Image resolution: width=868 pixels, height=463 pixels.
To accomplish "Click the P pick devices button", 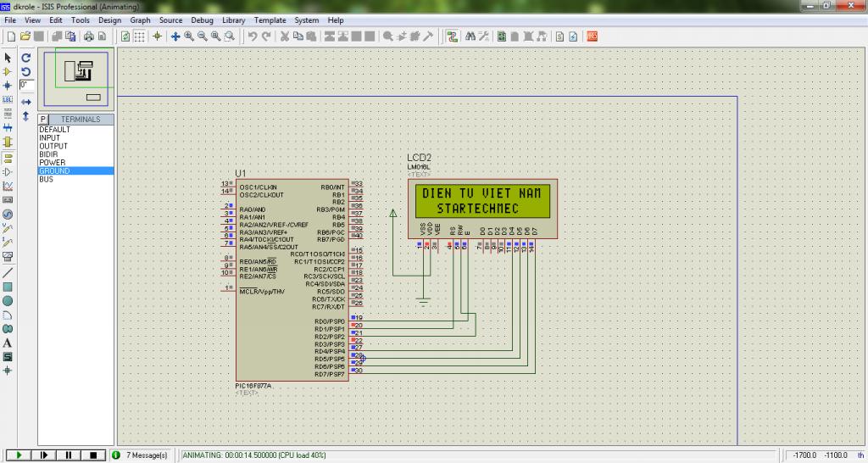I will [x=43, y=120].
